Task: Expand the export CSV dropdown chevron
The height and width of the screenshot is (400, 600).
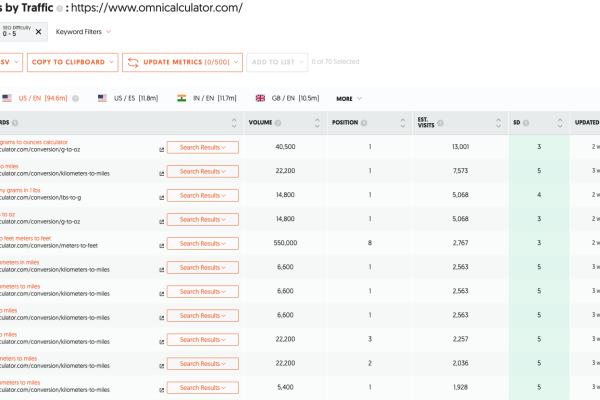Action: tap(16, 62)
